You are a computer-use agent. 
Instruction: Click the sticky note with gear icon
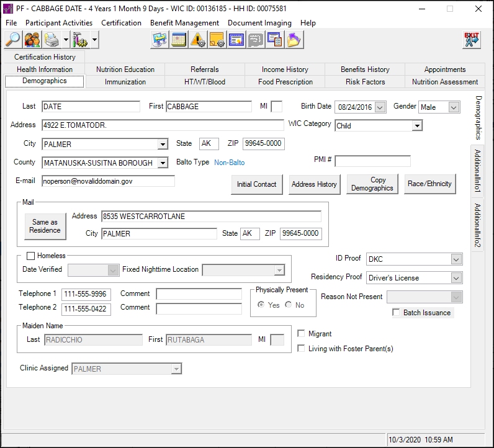[217, 40]
